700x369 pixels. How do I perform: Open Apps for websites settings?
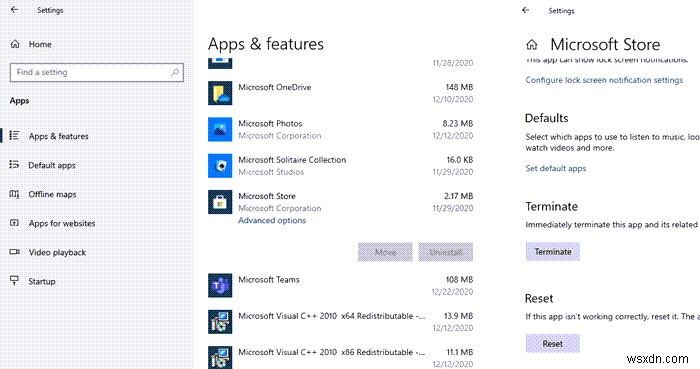(62, 223)
